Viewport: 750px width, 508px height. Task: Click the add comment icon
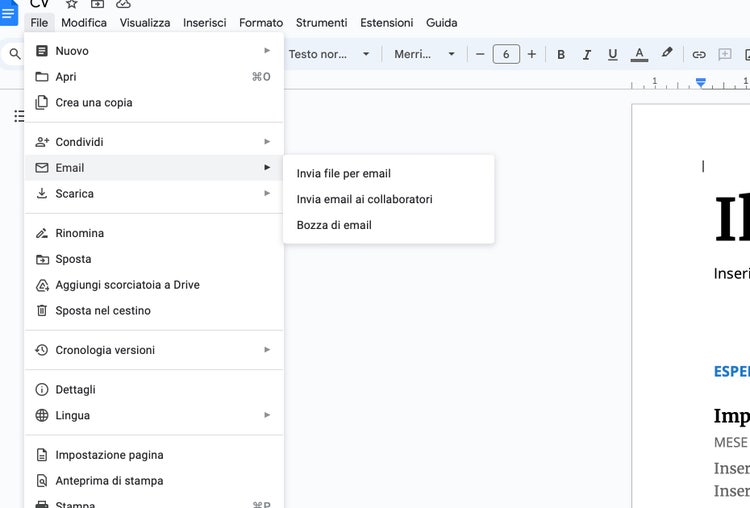pos(726,54)
